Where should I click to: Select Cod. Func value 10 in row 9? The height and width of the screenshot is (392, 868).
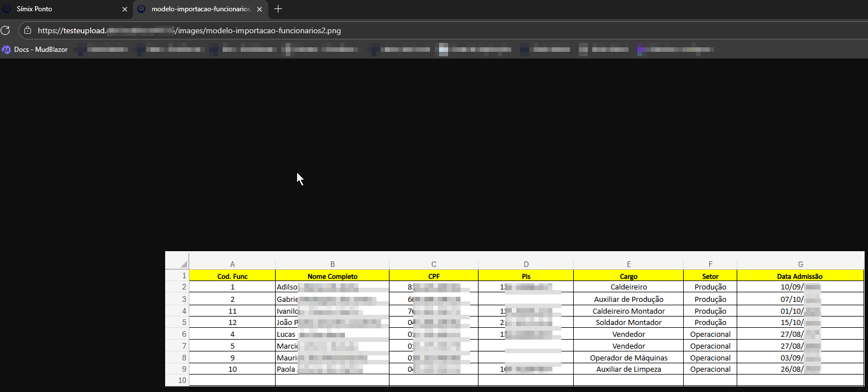[232, 369]
